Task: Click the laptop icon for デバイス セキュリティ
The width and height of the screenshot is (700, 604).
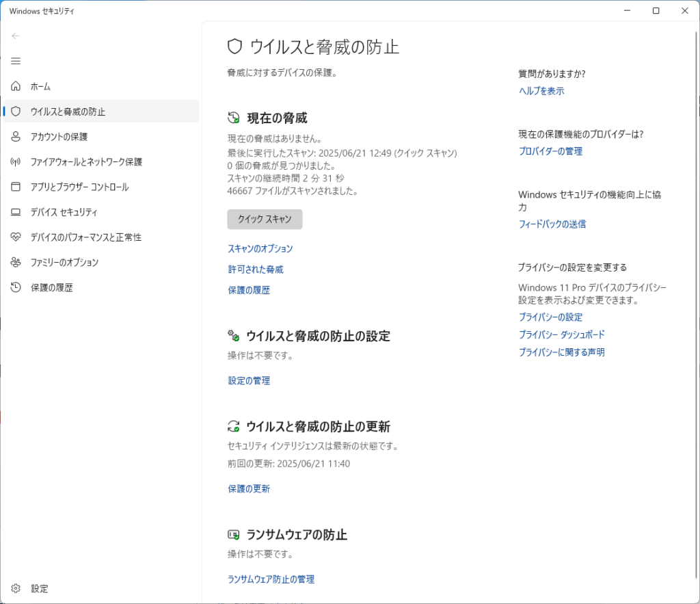Action: click(16, 212)
